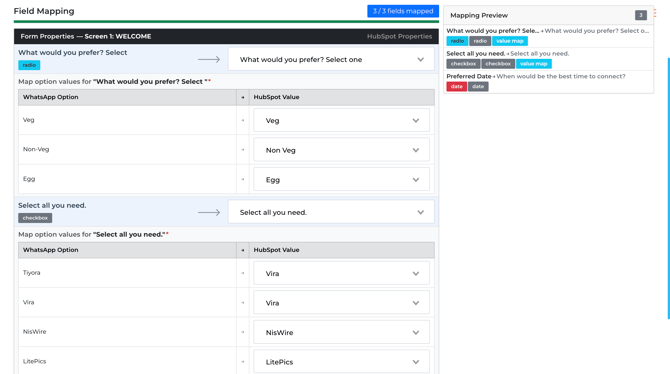Click the value map tag for radio mapping

click(x=510, y=41)
